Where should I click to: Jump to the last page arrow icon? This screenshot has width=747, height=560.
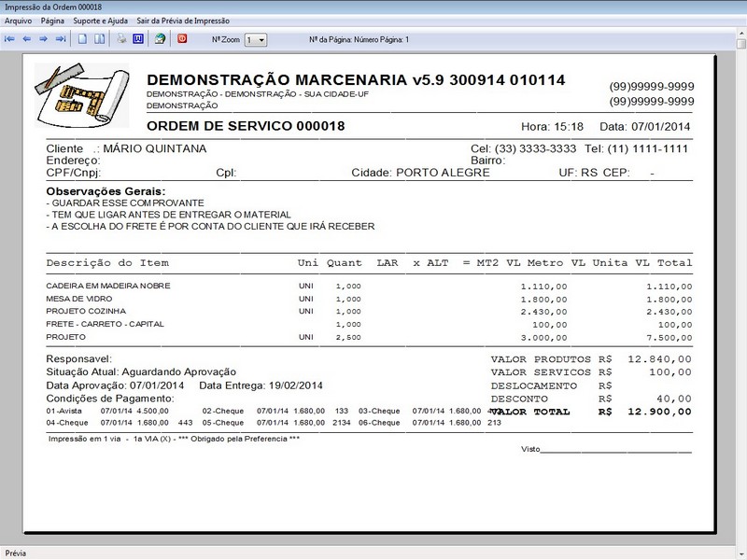click(x=60, y=39)
